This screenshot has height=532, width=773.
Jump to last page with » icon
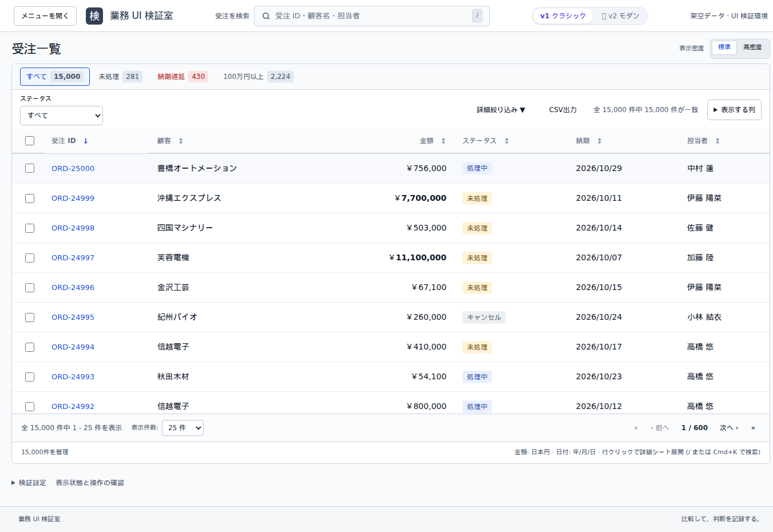pos(753,428)
